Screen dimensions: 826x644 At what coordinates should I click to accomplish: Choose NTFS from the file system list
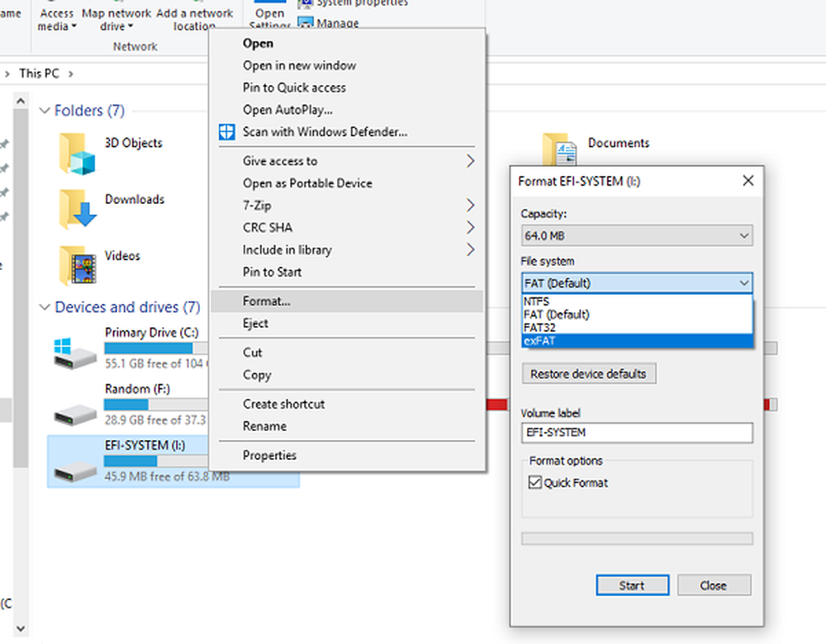point(636,301)
